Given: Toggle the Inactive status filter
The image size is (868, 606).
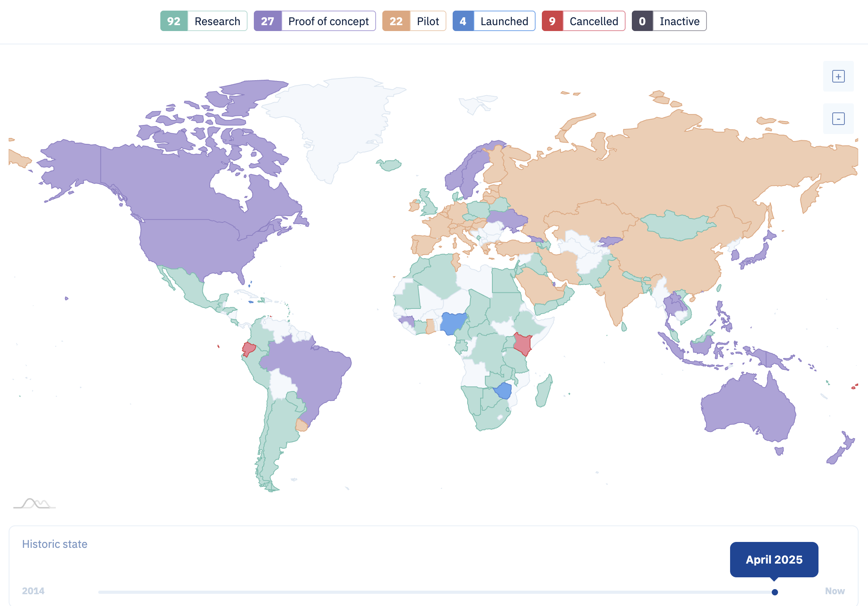Looking at the screenshot, I should click(x=669, y=21).
